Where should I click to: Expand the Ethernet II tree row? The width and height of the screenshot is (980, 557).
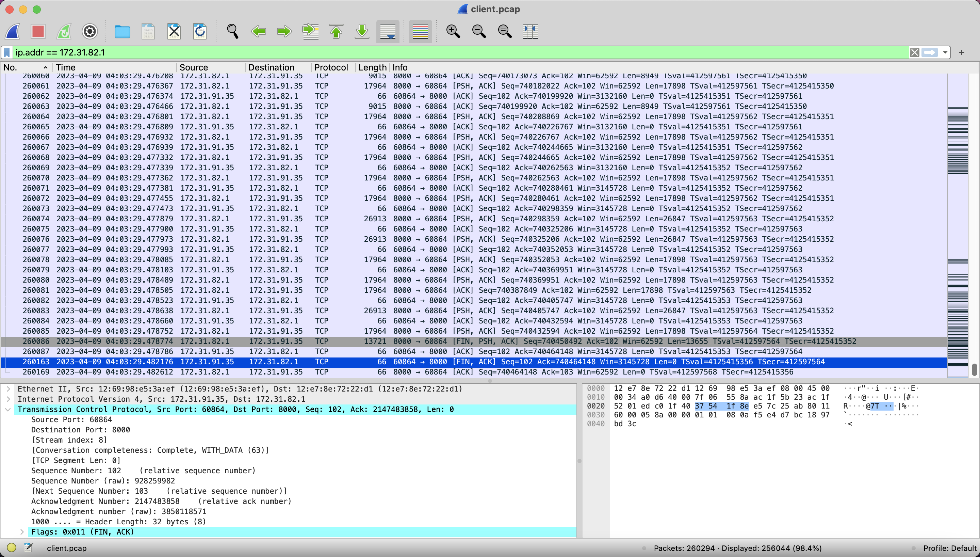pos(8,389)
